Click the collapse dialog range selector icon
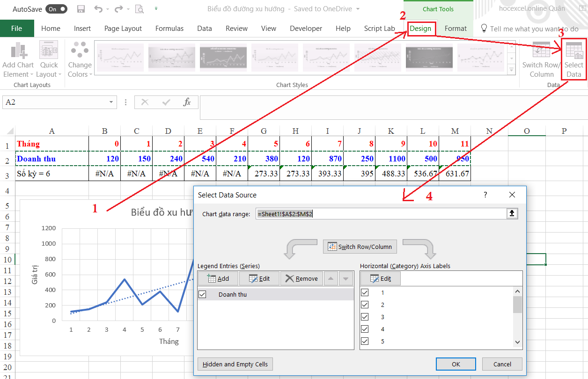Viewport: 588px width, 379px height. (x=512, y=214)
